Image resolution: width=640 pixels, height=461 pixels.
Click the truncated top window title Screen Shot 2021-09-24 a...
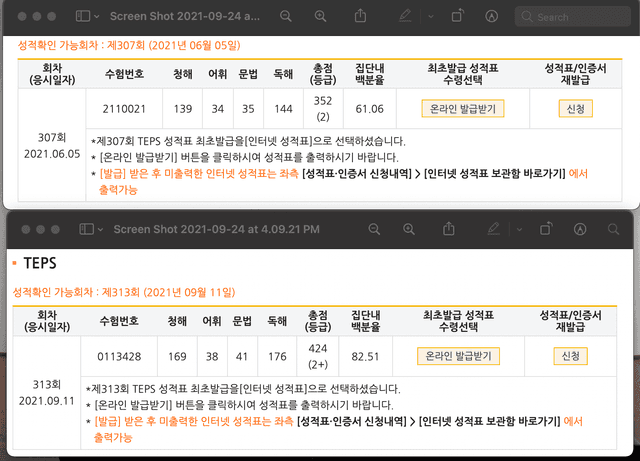tap(184, 16)
